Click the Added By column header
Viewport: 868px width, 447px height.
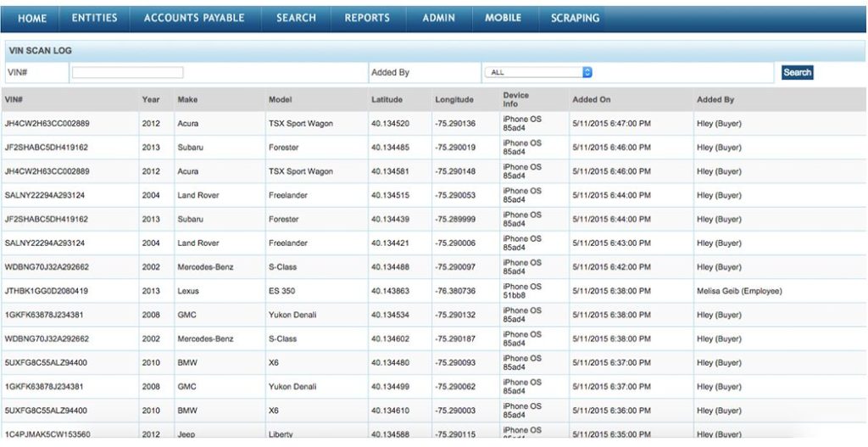715,100
